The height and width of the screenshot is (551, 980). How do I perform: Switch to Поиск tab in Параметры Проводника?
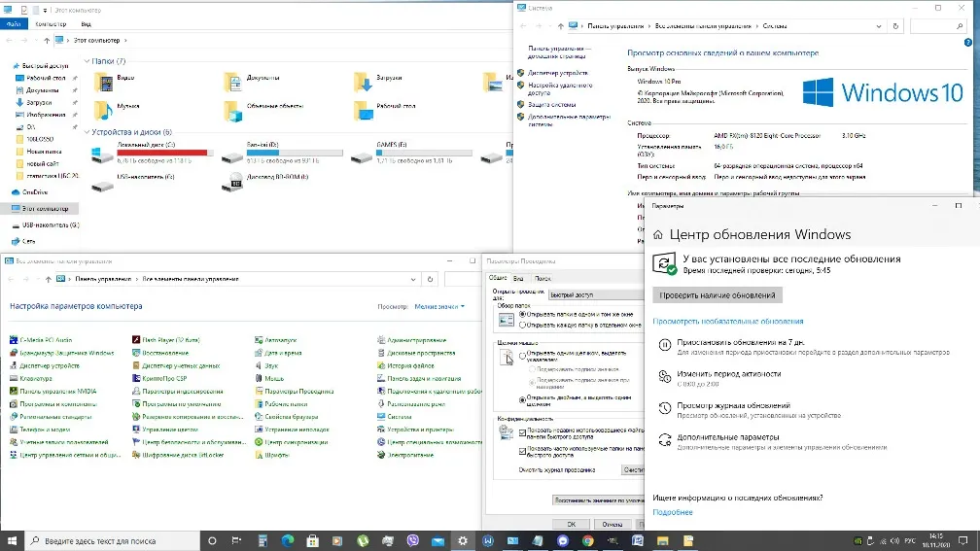pyautogui.click(x=542, y=279)
